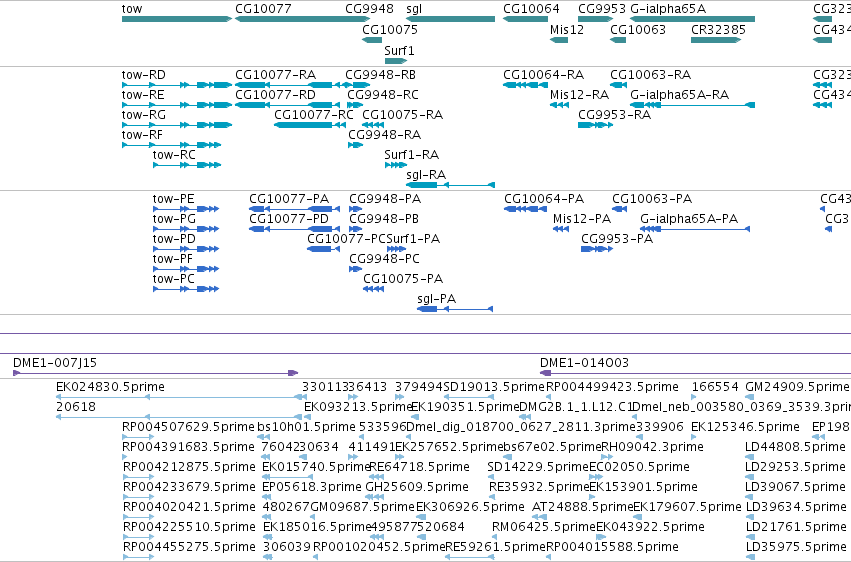Select transcript tow-RE label
This screenshot has height=562, width=851.
[143, 95]
